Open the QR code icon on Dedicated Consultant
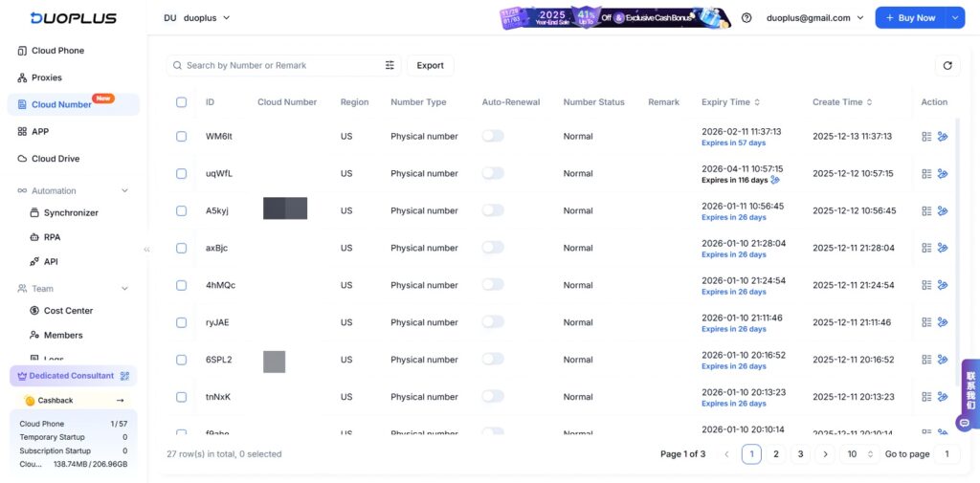The image size is (980, 483). (124, 376)
